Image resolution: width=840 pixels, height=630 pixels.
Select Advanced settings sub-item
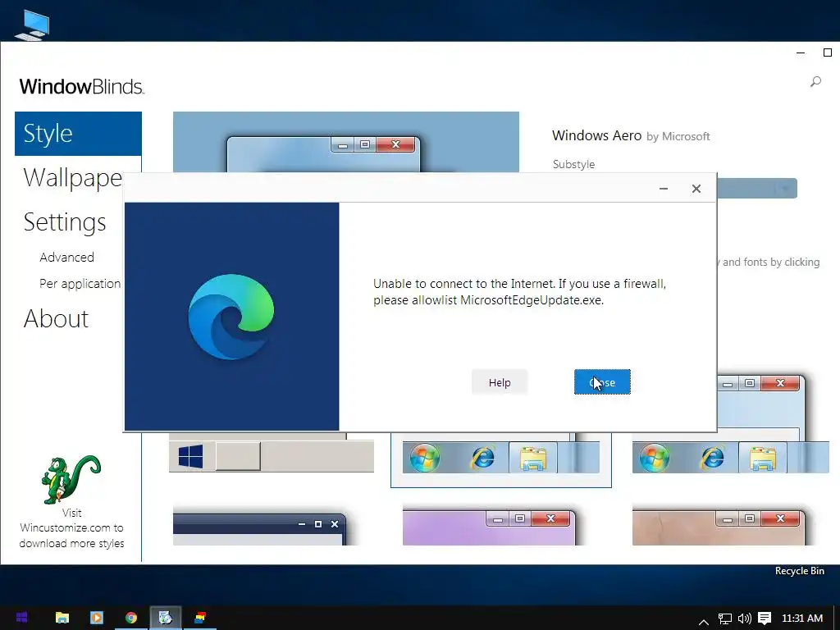66,257
